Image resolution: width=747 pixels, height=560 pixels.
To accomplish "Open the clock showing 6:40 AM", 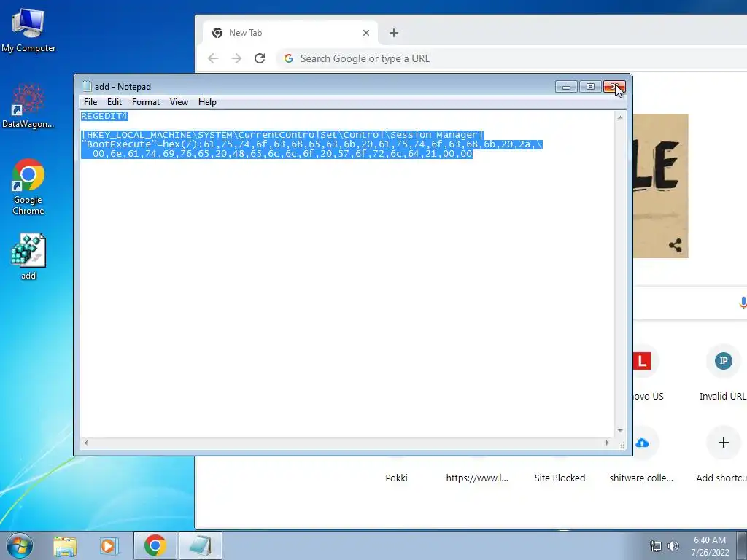I will [710, 546].
